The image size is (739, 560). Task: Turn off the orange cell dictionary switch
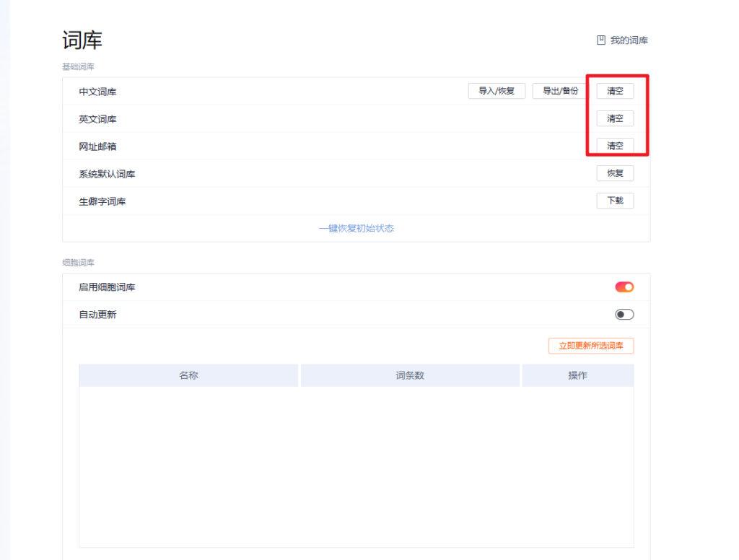(x=624, y=286)
